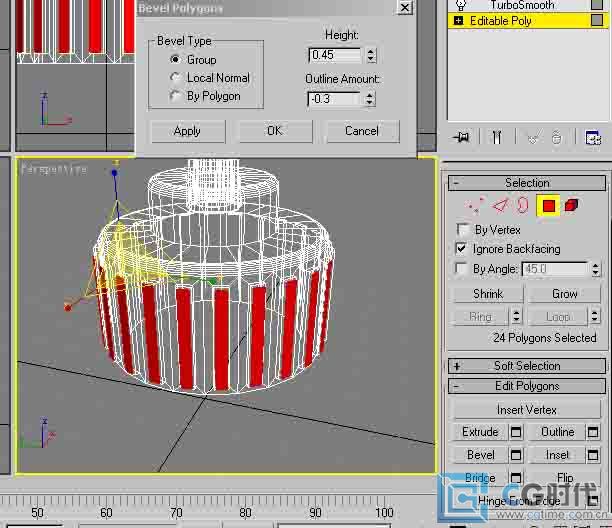
Task: Select By Polygon bevel type
Action: pyautogui.click(x=175, y=96)
